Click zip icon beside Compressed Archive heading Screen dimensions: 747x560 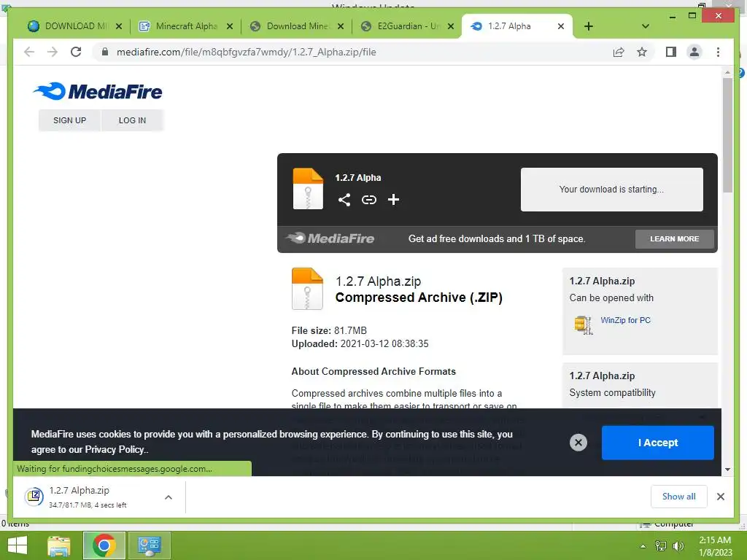coord(307,289)
